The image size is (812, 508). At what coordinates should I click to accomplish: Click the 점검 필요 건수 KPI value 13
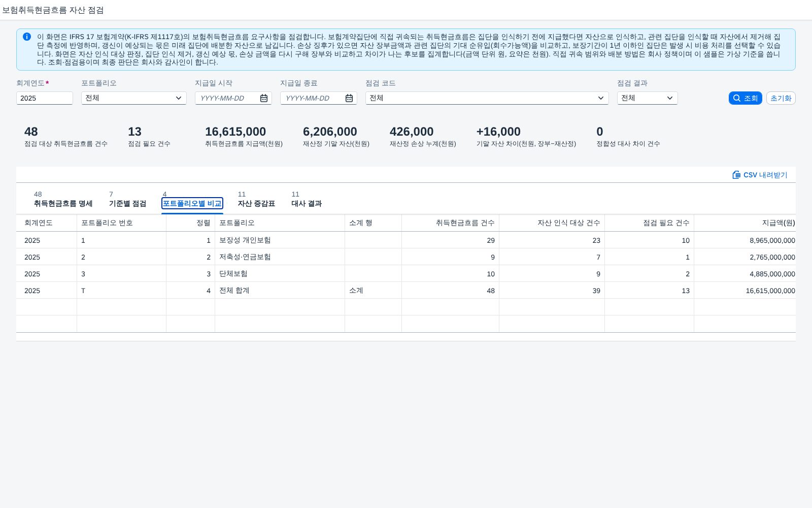[x=134, y=132]
